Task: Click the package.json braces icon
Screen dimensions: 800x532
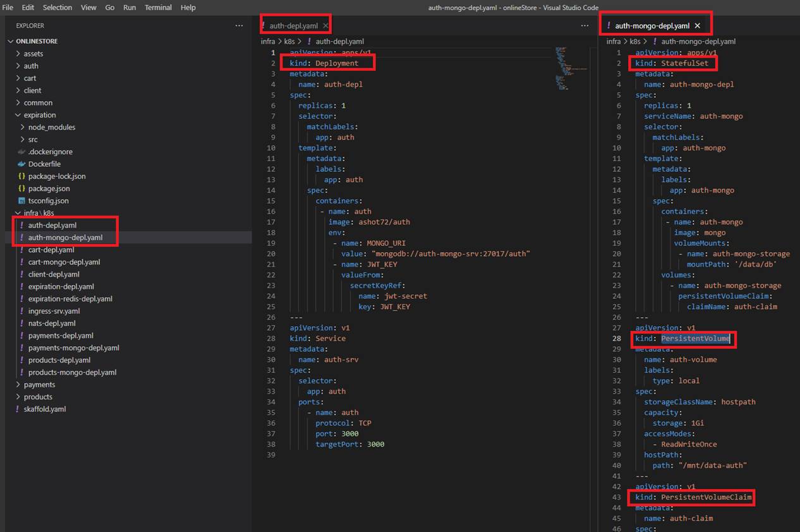Action: click(x=22, y=189)
